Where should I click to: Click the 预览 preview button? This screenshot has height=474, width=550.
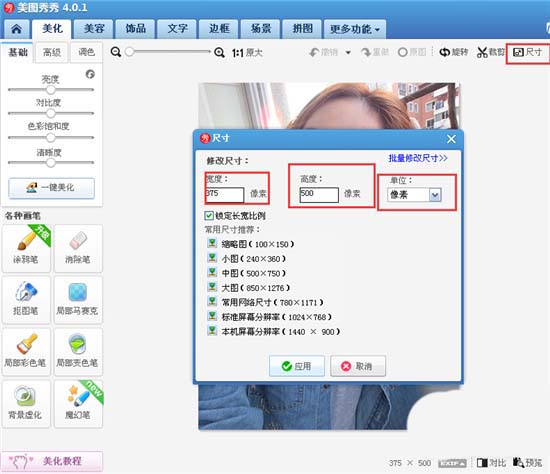528,463
